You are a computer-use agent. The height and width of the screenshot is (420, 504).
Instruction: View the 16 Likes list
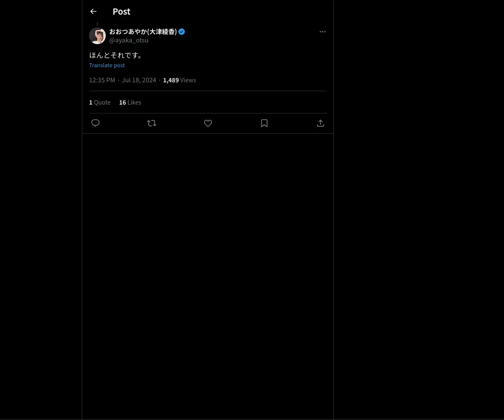[x=130, y=102]
